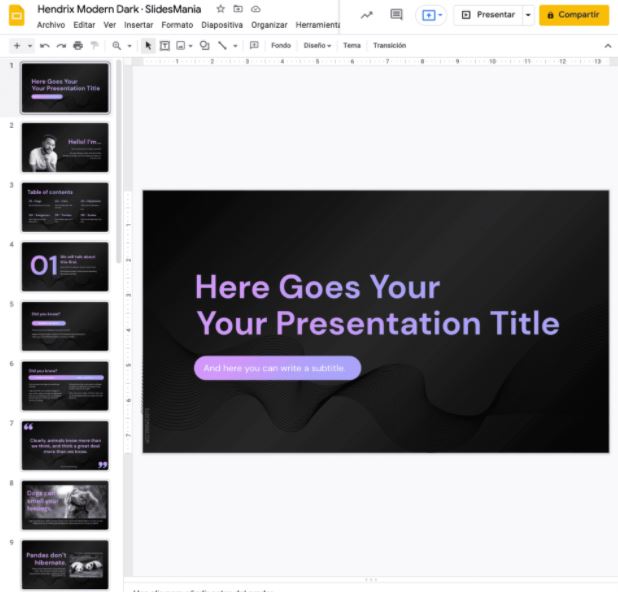Click the subtitle pill 'And here you can write a subtitle'
The image size is (618, 592).
(x=277, y=368)
